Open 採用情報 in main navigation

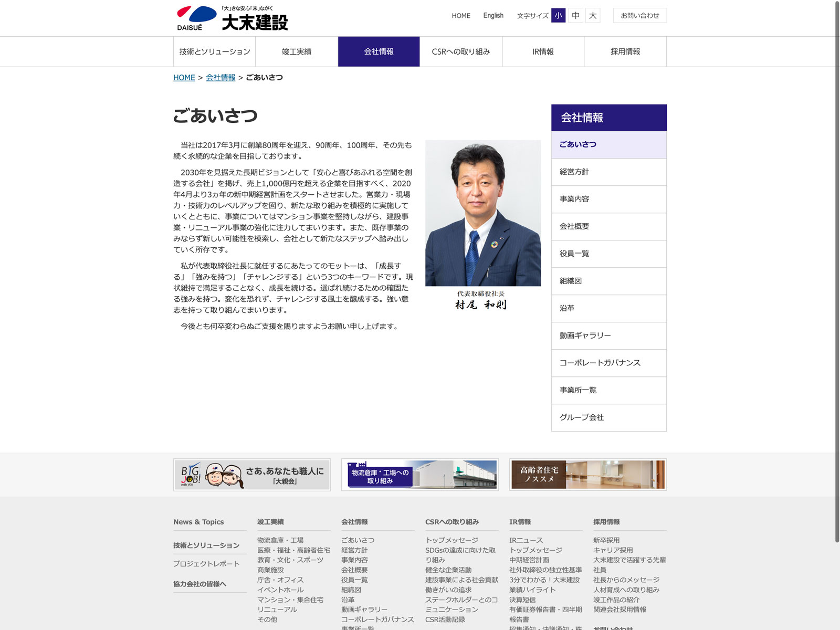[x=625, y=51]
